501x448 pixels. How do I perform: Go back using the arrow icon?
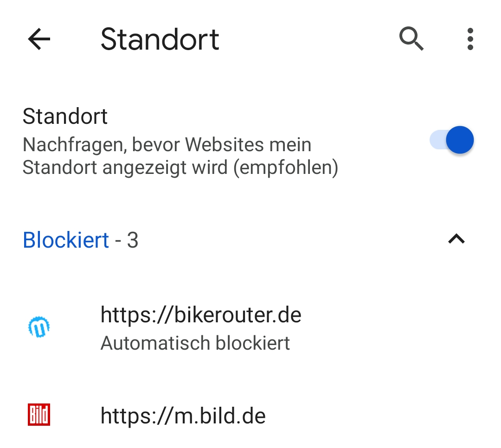click(x=39, y=39)
